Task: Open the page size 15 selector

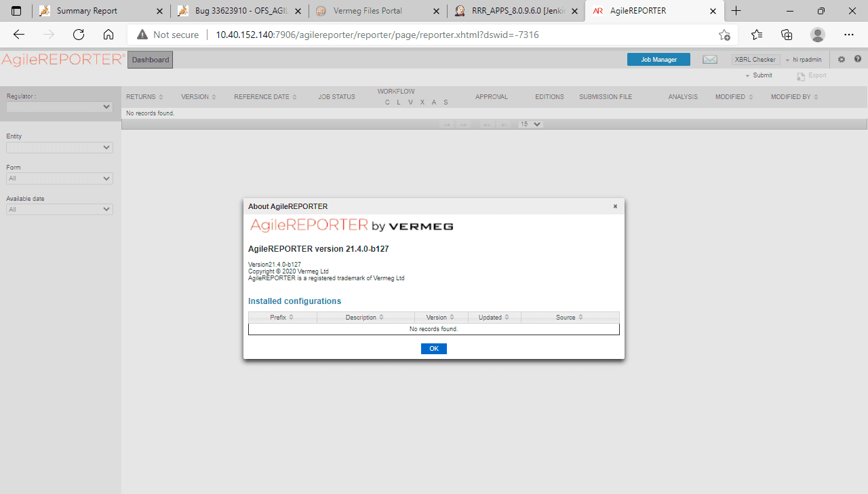Action: coord(530,123)
